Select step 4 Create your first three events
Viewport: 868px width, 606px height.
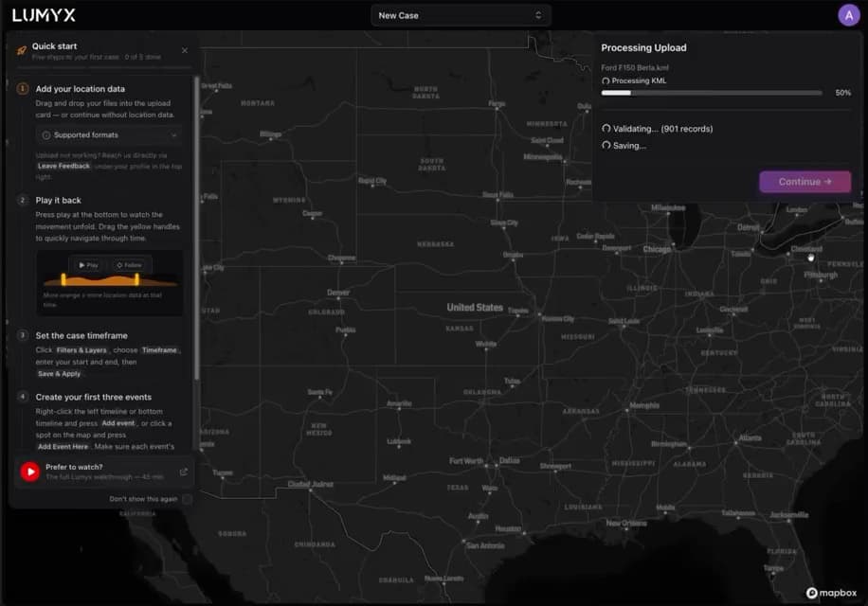pyautogui.click(x=94, y=397)
